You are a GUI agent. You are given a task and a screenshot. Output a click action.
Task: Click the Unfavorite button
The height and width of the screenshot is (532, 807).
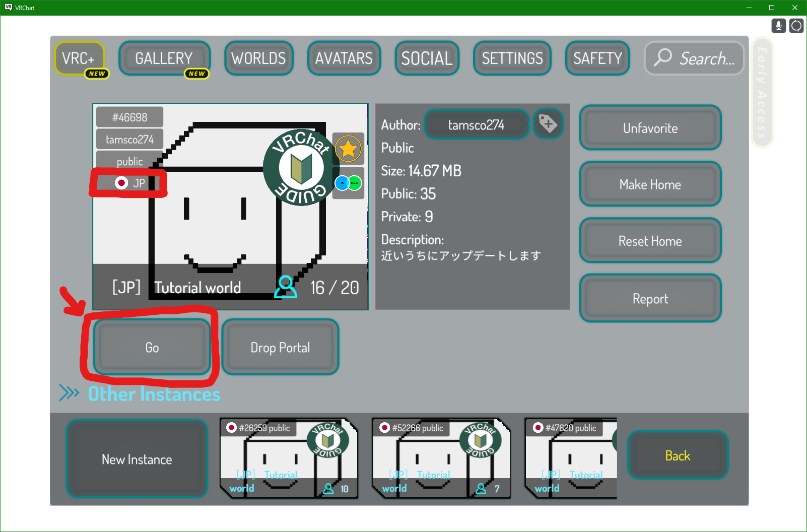pos(650,128)
